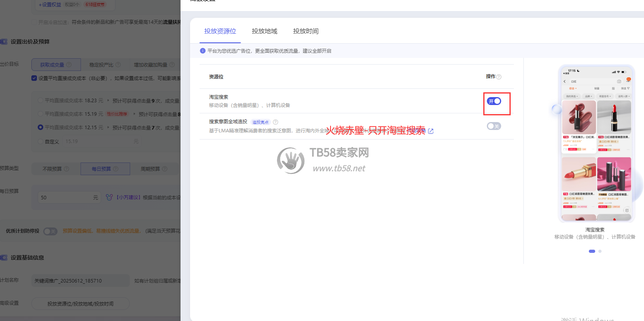Click the 计划名称 input field
This screenshot has width=644, height=321.
81,281
